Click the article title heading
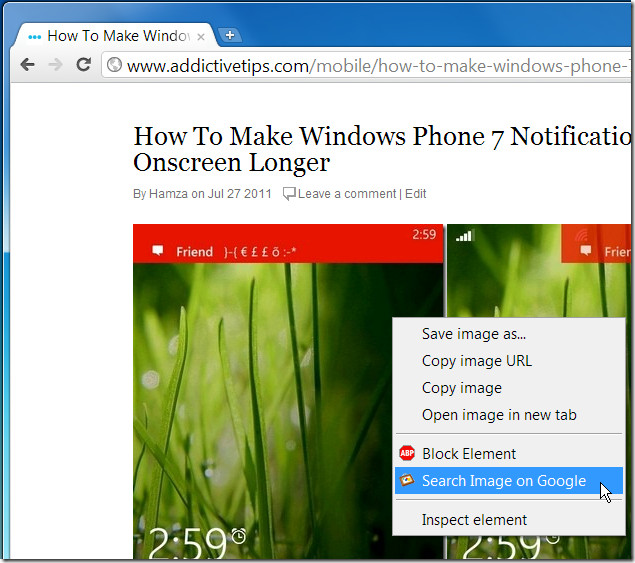635x563 pixels. (x=381, y=149)
